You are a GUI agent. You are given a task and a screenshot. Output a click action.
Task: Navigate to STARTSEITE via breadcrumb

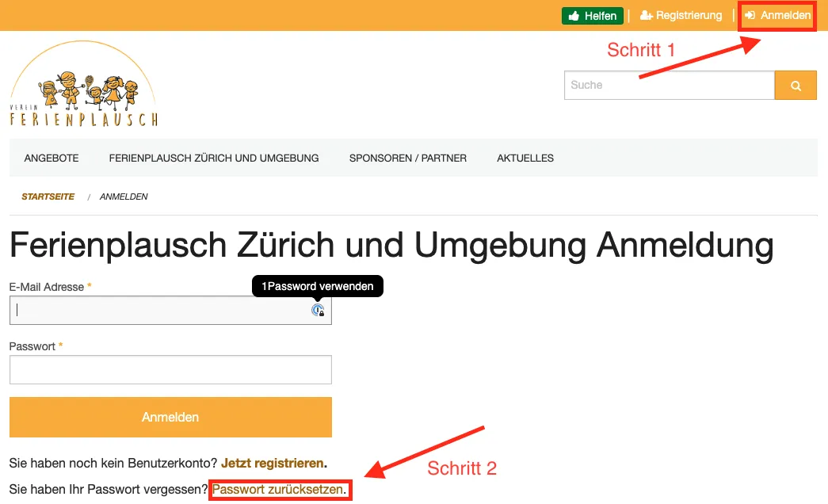point(48,197)
